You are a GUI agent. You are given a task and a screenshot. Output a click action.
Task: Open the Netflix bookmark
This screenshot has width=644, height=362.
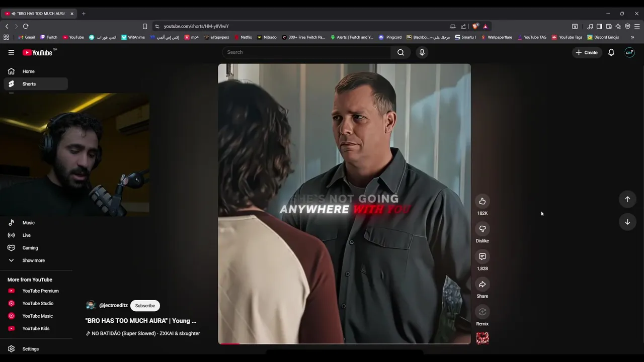point(243,37)
